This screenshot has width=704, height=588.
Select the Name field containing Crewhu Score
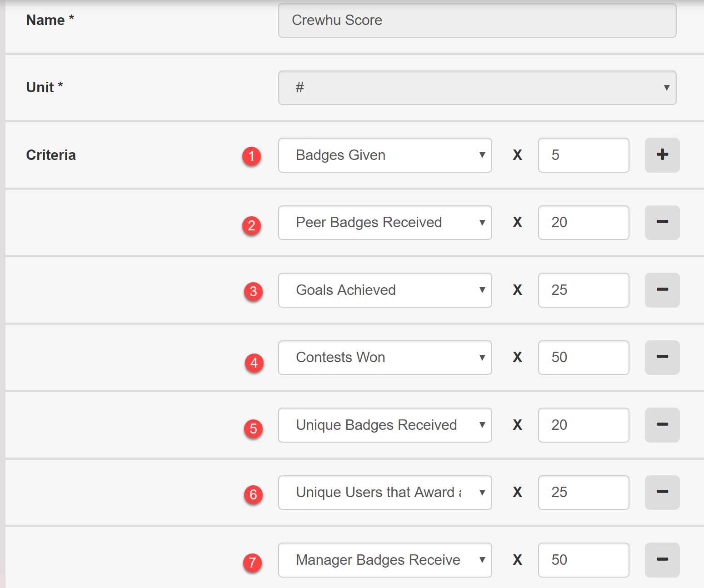pos(477,20)
